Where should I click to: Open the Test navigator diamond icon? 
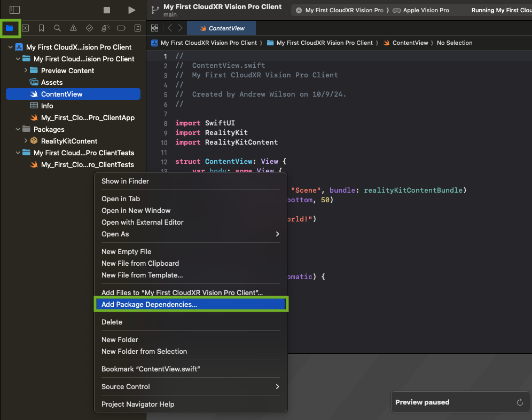click(89, 28)
